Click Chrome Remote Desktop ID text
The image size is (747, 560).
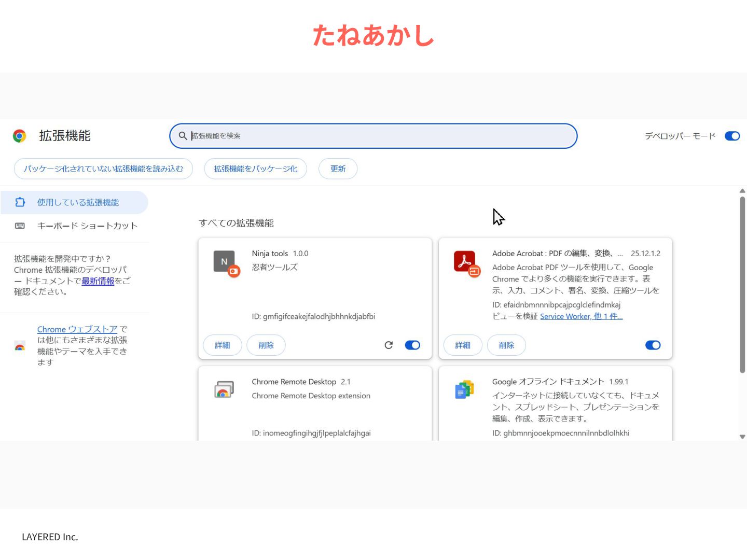(311, 433)
